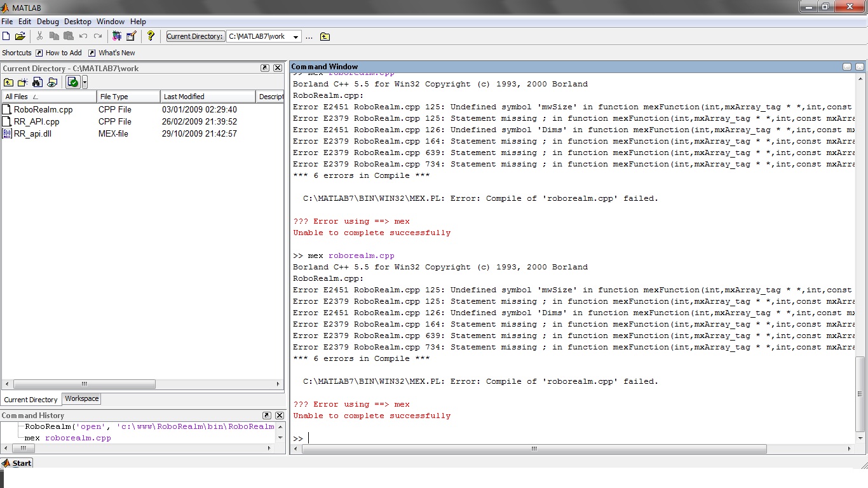Open the What's New shortcut
This screenshot has height=488, width=868.
click(x=116, y=53)
